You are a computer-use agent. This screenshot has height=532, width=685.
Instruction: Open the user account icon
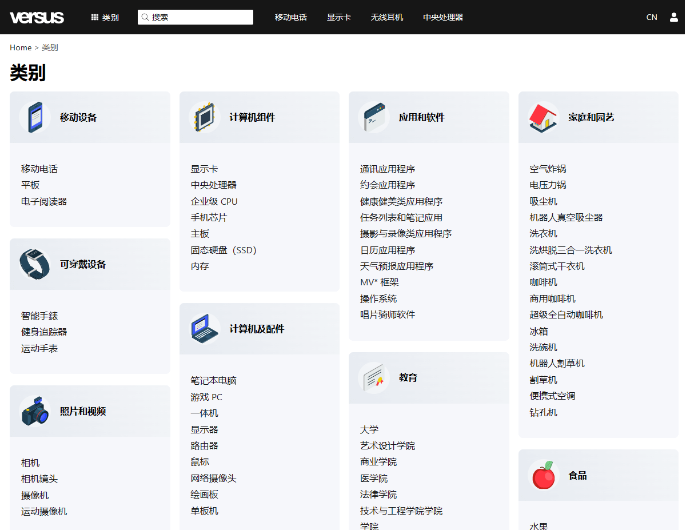click(674, 17)
